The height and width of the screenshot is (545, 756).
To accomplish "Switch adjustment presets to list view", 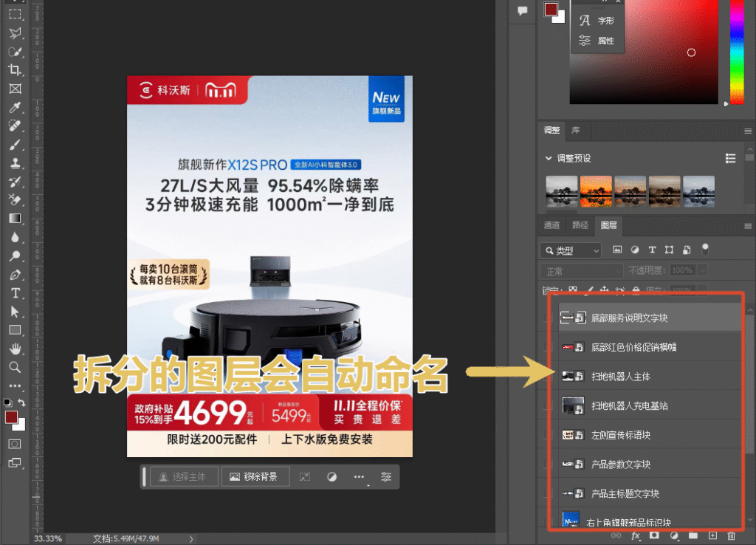I will [x=730, y=158].
